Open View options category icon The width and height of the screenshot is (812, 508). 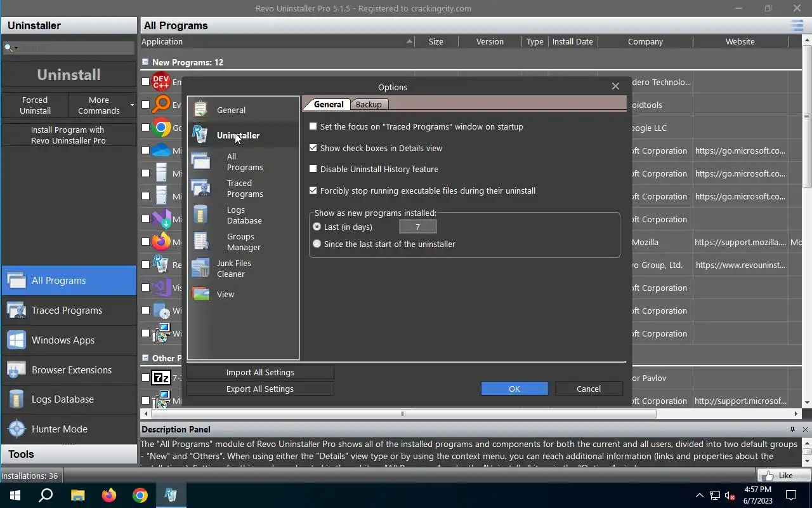(x=200, y=294)
